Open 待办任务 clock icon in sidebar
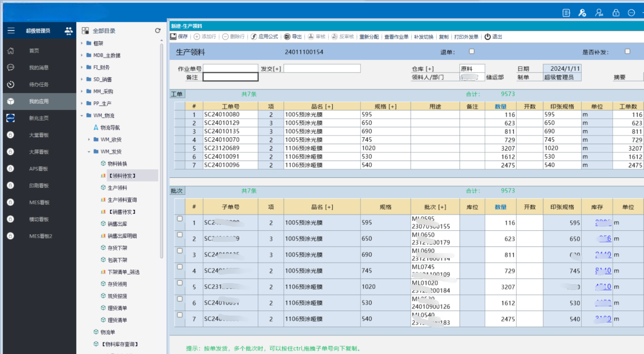 10,85
